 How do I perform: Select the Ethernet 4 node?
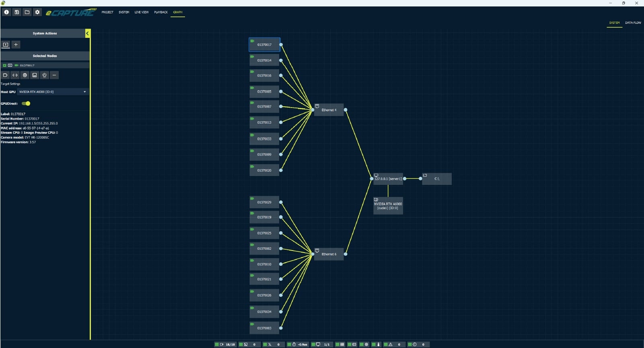pyautogui.click(x=329, y=110)
